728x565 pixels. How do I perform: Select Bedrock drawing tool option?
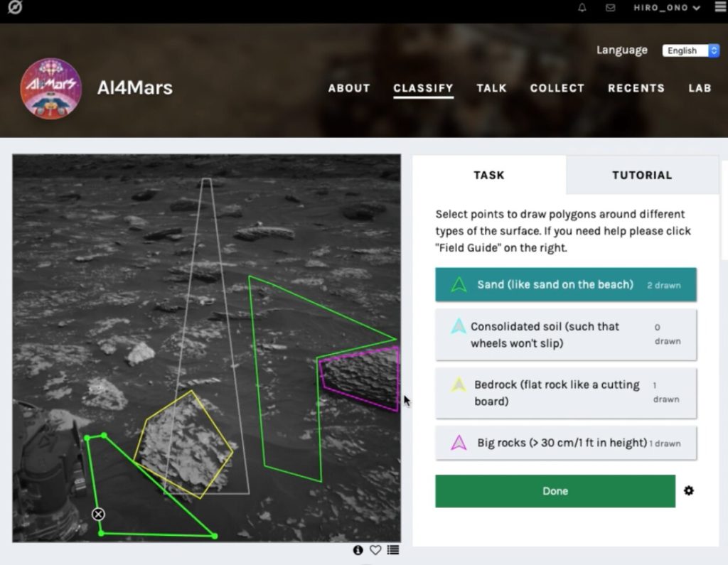(x=565, y=393)
